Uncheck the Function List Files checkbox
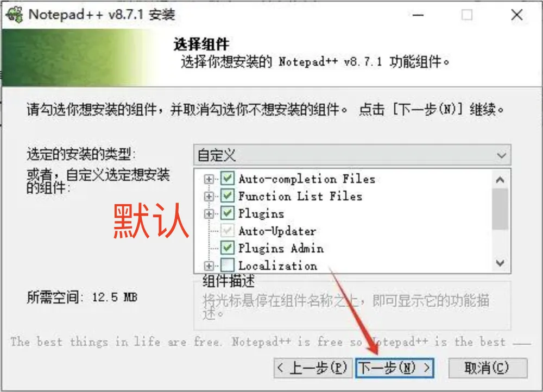543x392 pixels. (x=227, y=195)
